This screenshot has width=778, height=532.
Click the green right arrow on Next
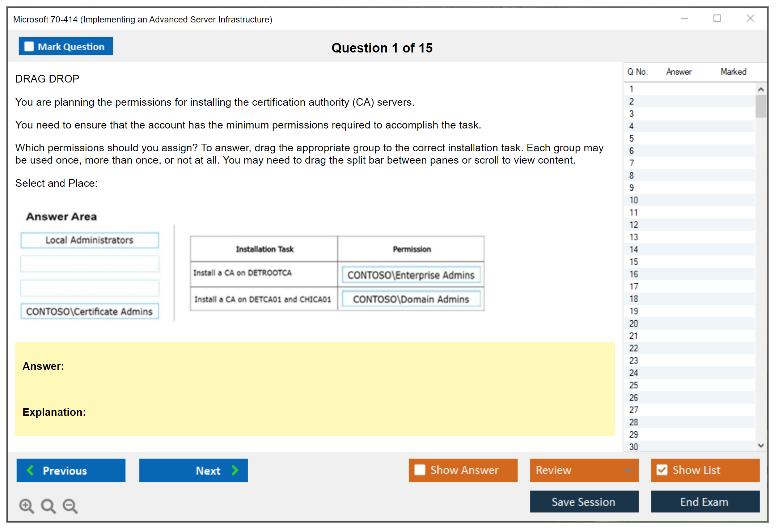[x=235, y=470]
